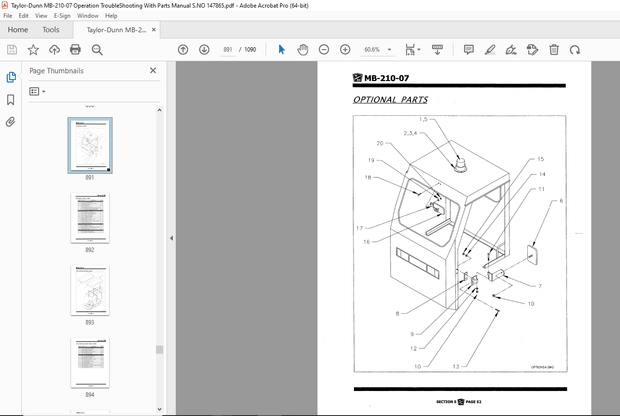Open the File menu
This screenshot has height=416, width=620.
(8, 16)
